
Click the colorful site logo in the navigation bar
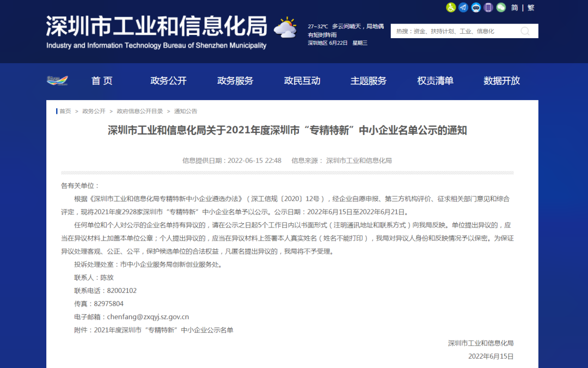tap(58, 80)
